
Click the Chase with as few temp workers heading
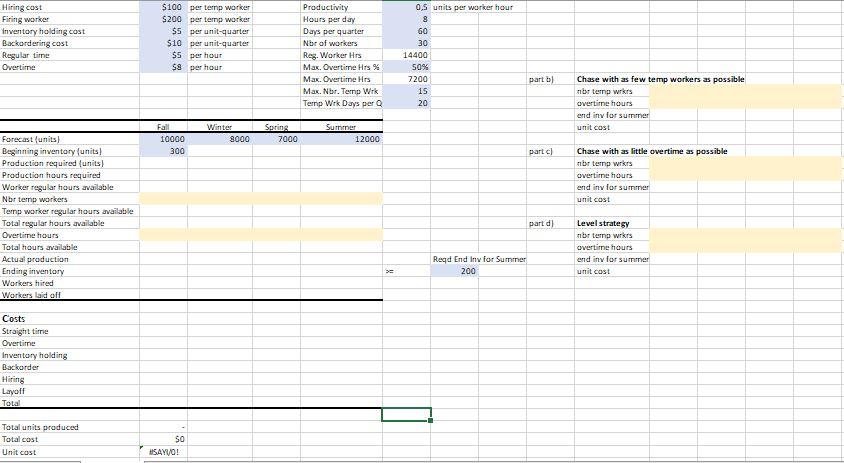click(x=660, y=79)
